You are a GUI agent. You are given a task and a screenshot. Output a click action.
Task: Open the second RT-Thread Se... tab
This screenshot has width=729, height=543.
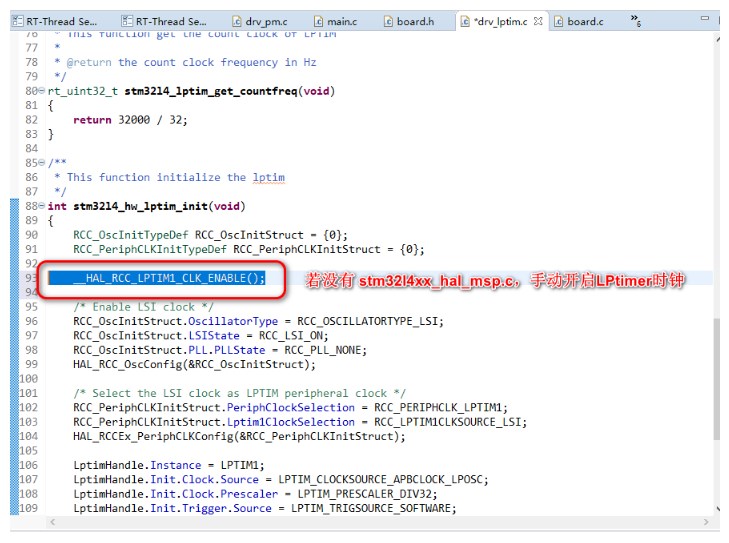[x=163, y=21]
